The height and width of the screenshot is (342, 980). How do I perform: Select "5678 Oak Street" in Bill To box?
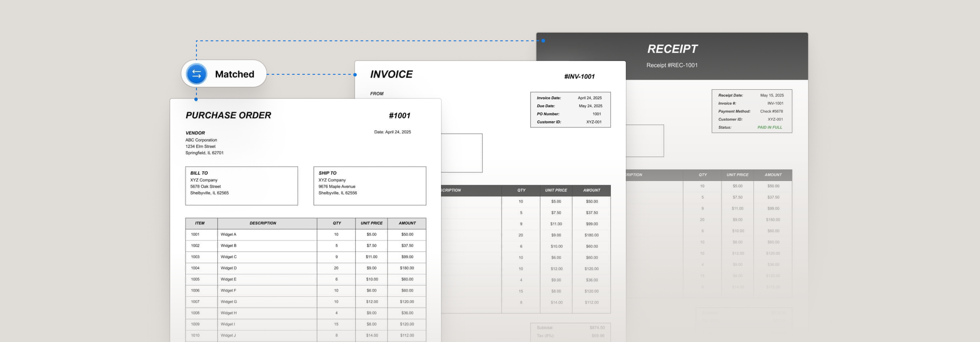click(205, 186)
